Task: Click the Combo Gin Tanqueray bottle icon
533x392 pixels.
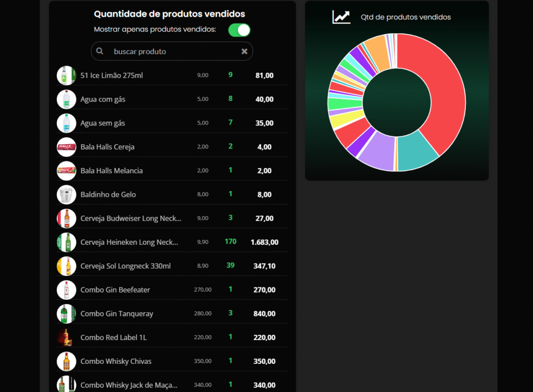Action: [66, 313]
